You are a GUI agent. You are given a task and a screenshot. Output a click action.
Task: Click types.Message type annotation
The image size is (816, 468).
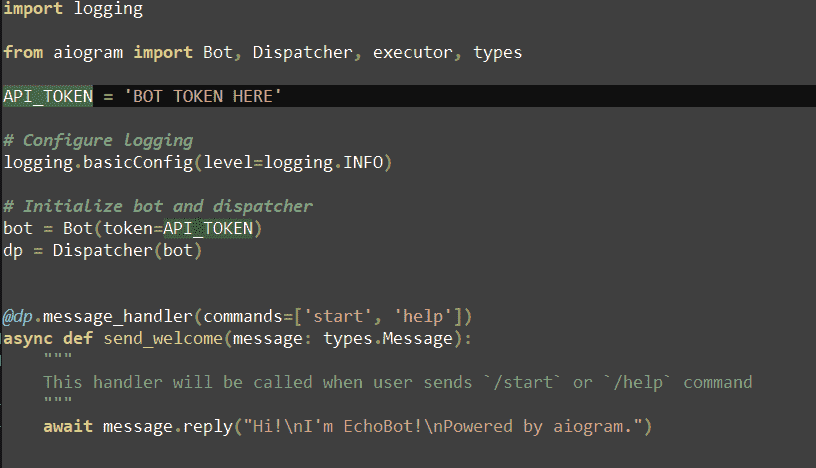388,339
